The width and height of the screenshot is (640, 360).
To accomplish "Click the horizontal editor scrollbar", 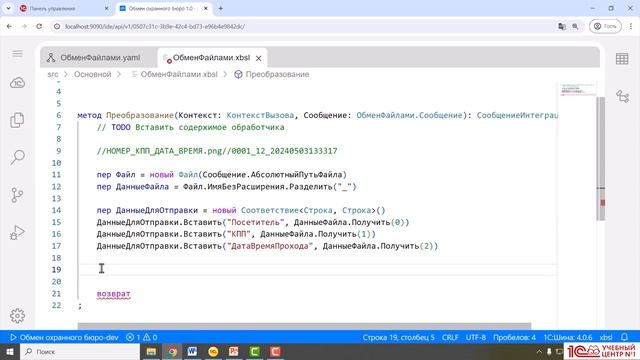I will coord(304,326).
